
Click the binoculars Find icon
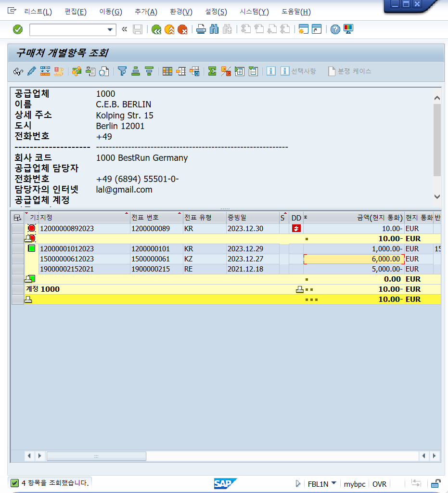[x=214, y=29]
